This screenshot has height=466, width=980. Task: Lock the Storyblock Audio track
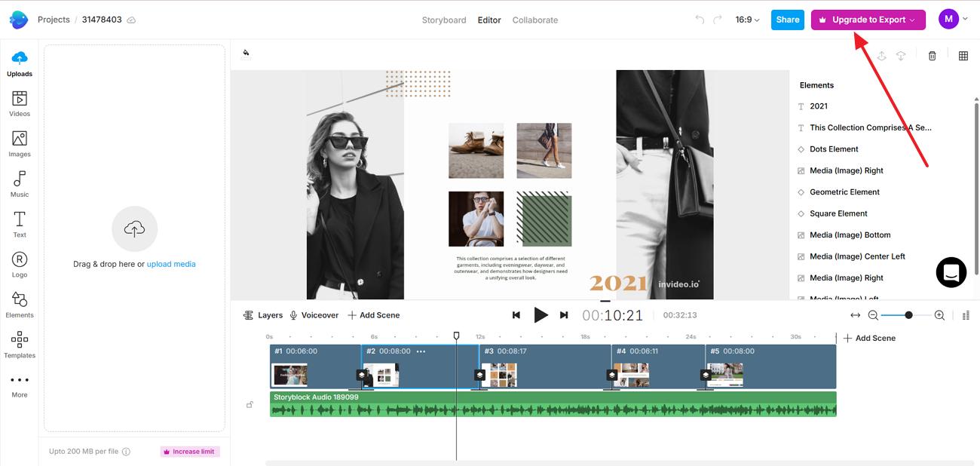pyautogui.click(x=250, y=404)
